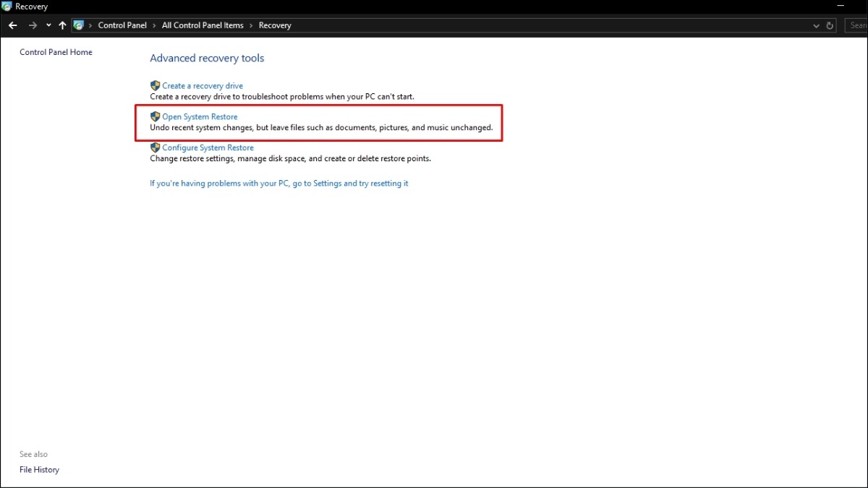This screenshot has width=868, height=488.
Task: Click 'Change restore settings, manage disk space' text
Action: point(290,158)
